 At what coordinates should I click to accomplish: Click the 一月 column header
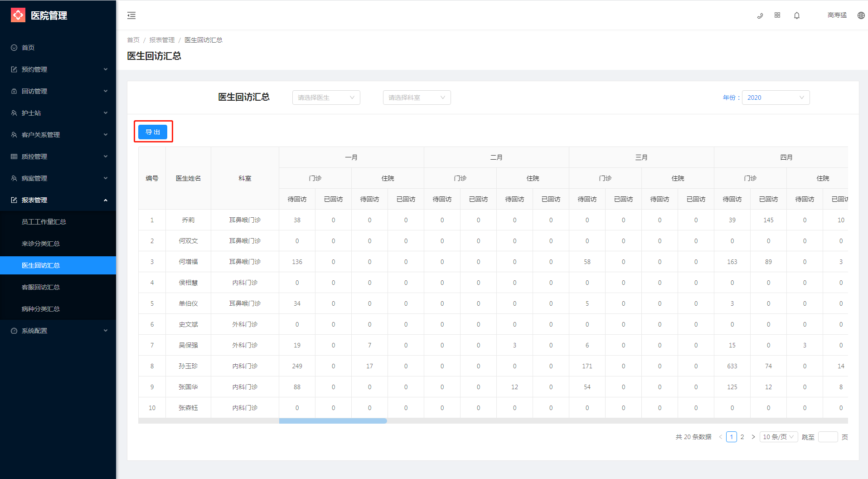click(351, 157)
